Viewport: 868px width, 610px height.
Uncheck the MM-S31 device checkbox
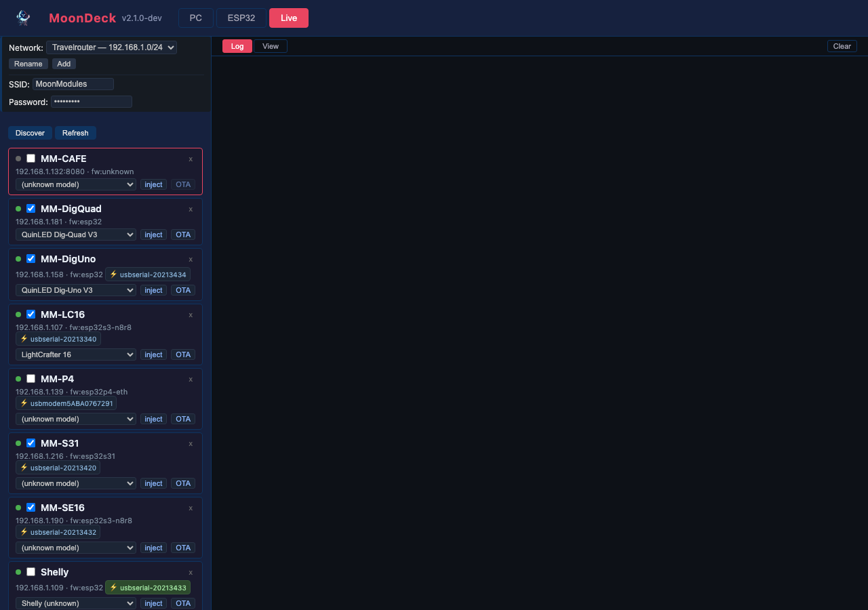(31, 443)
